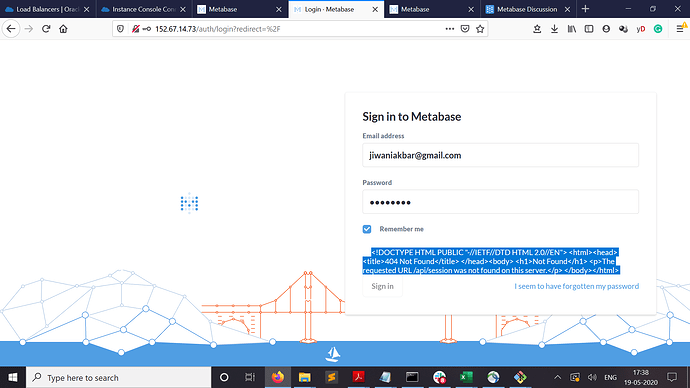Click the Sign in button
The height and width of the screenshot is (388, 690).
point(382,286)
